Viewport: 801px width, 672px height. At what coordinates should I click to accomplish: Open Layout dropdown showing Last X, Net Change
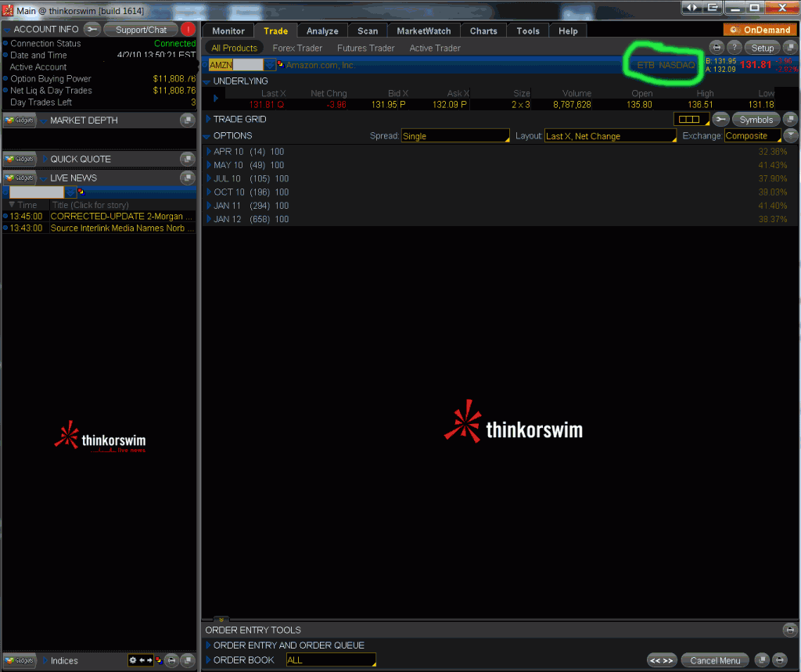tap(610, 136)
